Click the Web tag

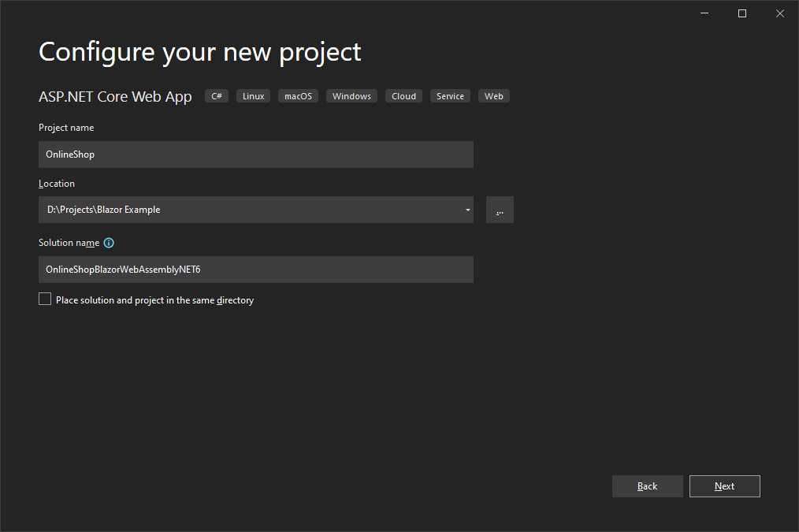[494, 96]
